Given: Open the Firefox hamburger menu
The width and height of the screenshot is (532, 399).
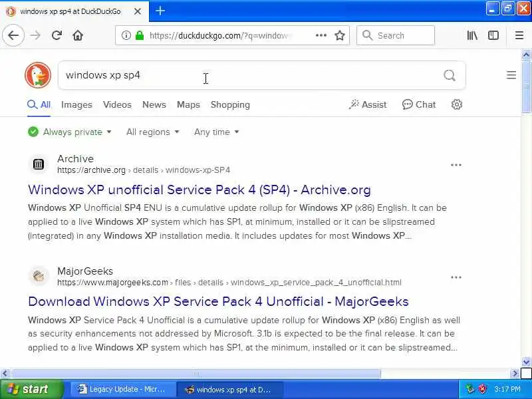Looking at the screenshot, I should (519, 35).
